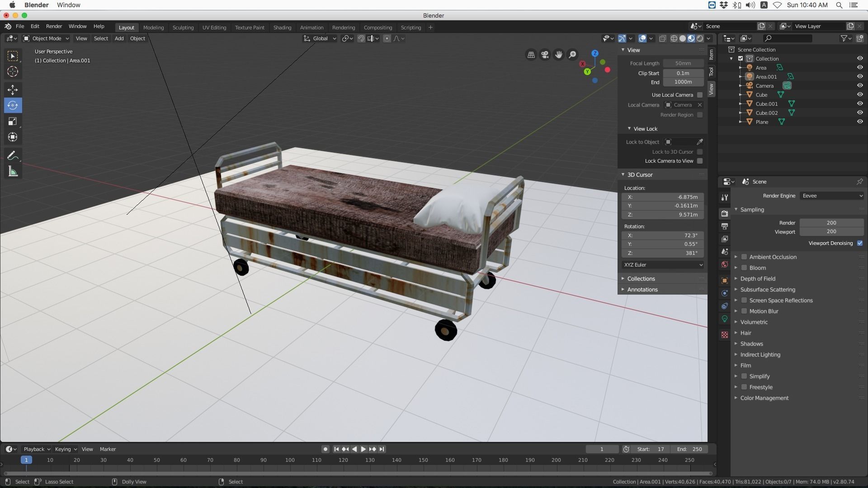Open the Render menu
This screenshot has height=488, width=868.
point(54,26)
